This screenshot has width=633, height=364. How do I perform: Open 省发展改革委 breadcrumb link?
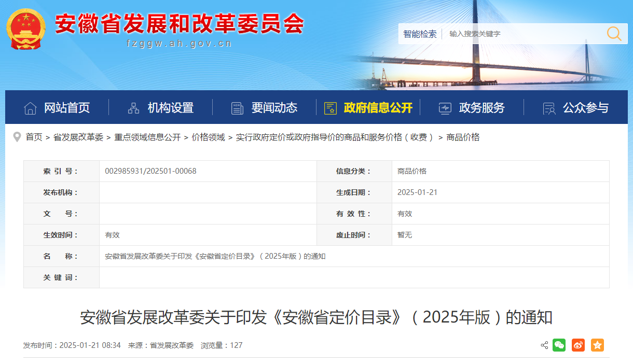(78, 137)
